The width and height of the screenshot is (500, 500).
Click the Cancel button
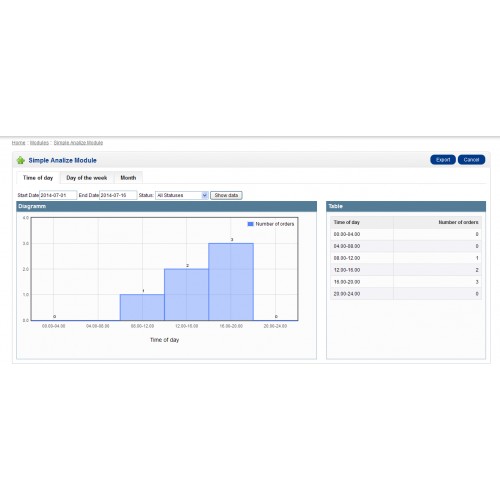click(x=471, y=160)
